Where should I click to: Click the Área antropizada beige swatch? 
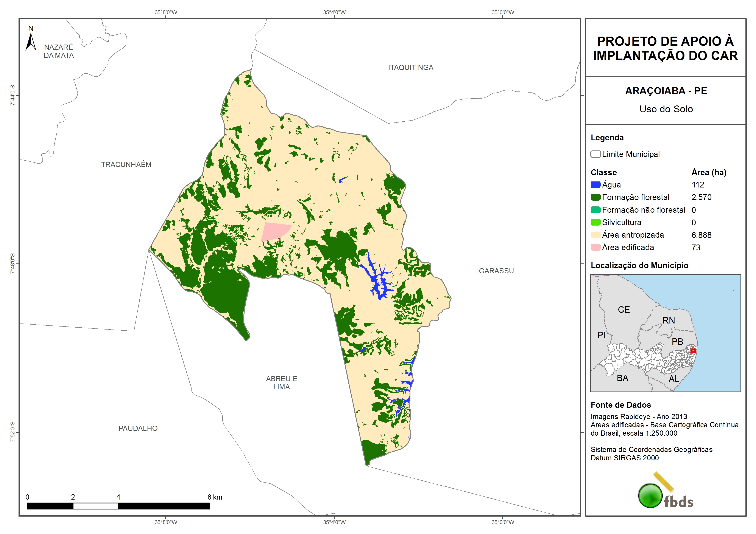(x=595, y=235)
